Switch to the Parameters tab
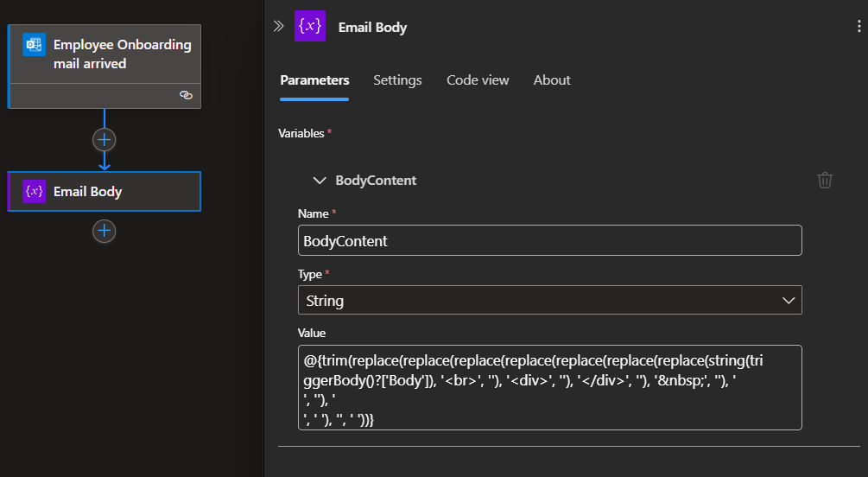This screenshot has width=868, height=477. click(314, 80)
